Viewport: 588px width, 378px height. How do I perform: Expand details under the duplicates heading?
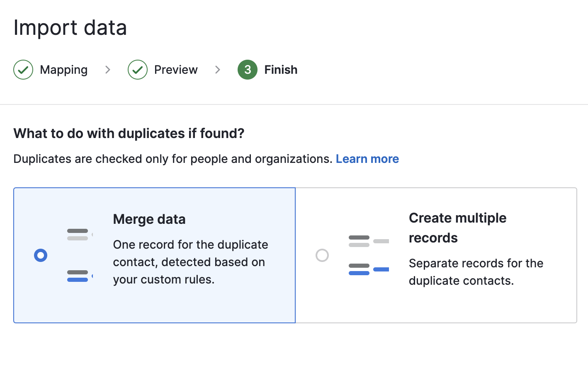click(x=367, y=159)
